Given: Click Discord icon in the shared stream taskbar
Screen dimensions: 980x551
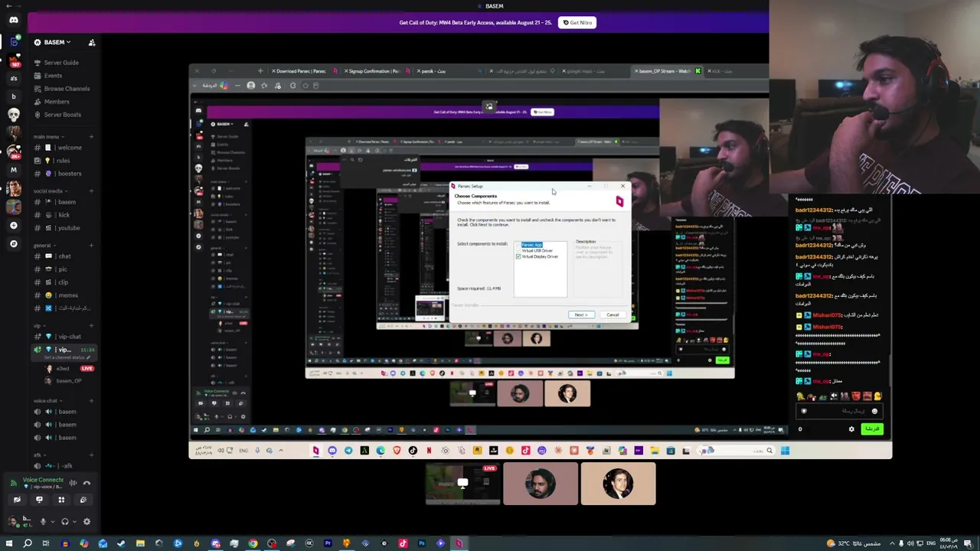Looking at the screenshot, I should [332, 451].
